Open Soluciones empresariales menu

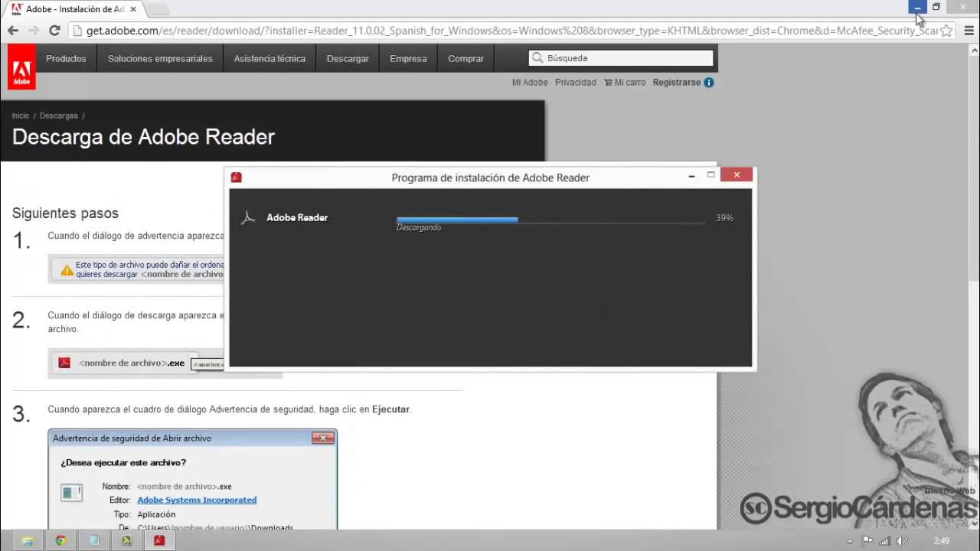point(160,58)
